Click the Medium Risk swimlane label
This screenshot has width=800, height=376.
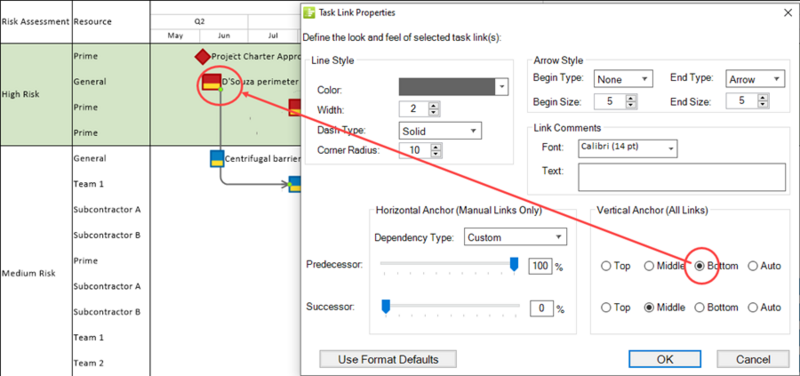(28, 273)
